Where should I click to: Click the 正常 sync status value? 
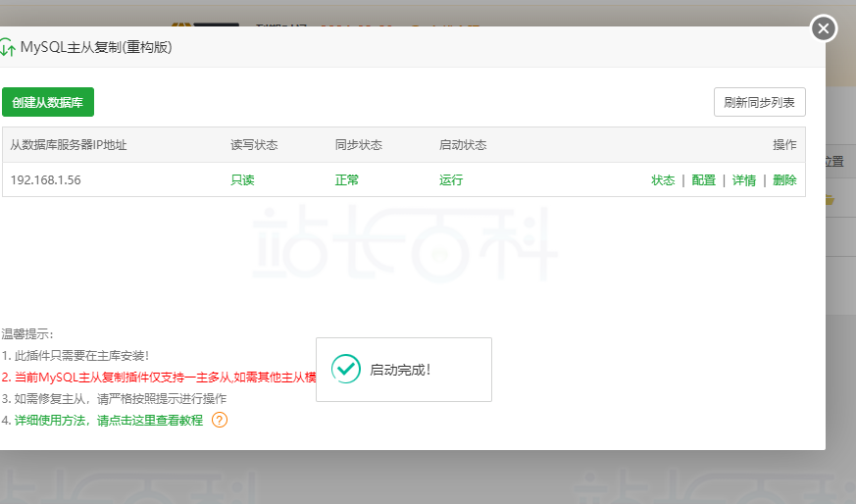(x=347, y=180)
